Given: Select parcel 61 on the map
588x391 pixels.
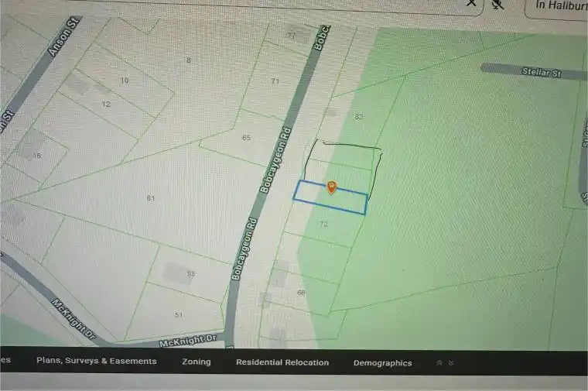Looking at the screenshot, I should [x=151, y=198].
